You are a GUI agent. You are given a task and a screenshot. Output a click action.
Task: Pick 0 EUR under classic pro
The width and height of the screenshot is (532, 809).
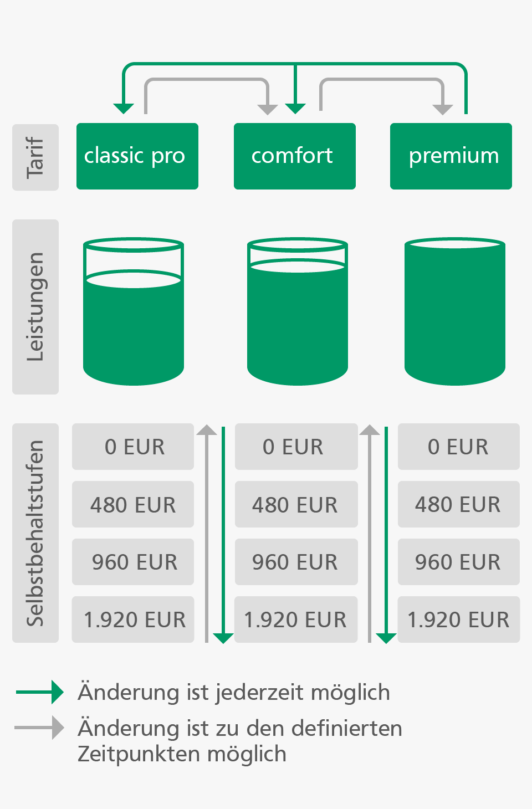click(x=133, y=447)
